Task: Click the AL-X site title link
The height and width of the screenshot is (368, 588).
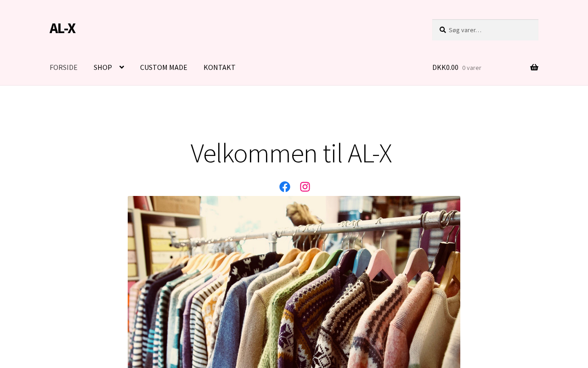Action: pos(62,28)
